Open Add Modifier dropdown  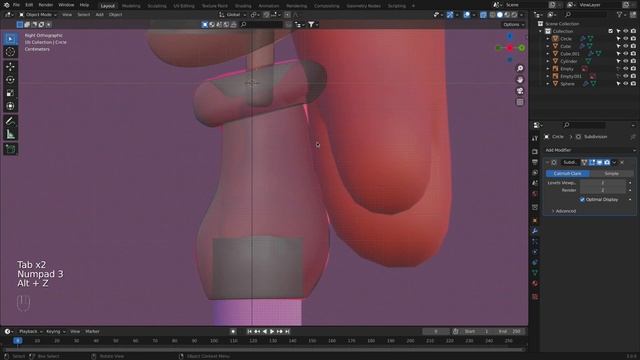click(x=590, y=150)
